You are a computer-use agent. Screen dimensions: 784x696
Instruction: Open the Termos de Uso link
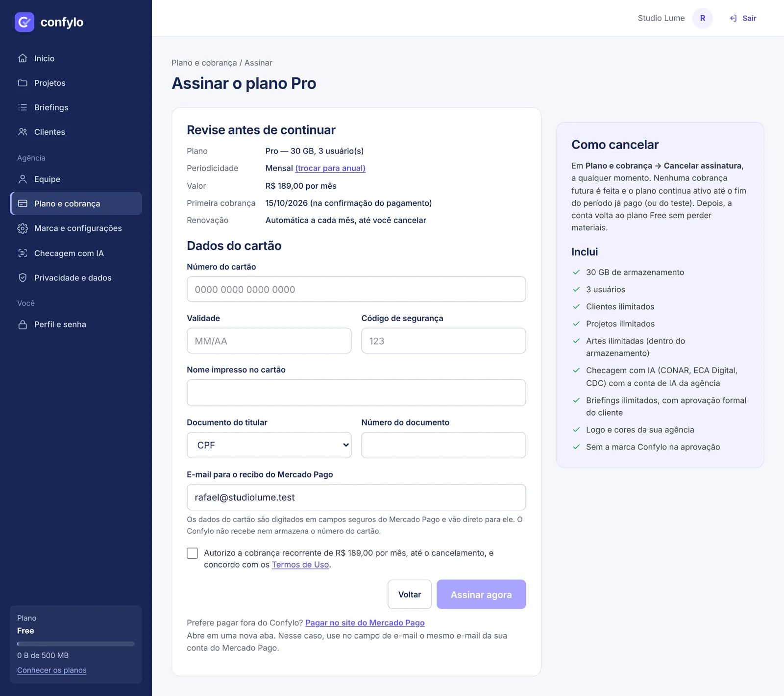pyautogui.click(x=300, y=565)
